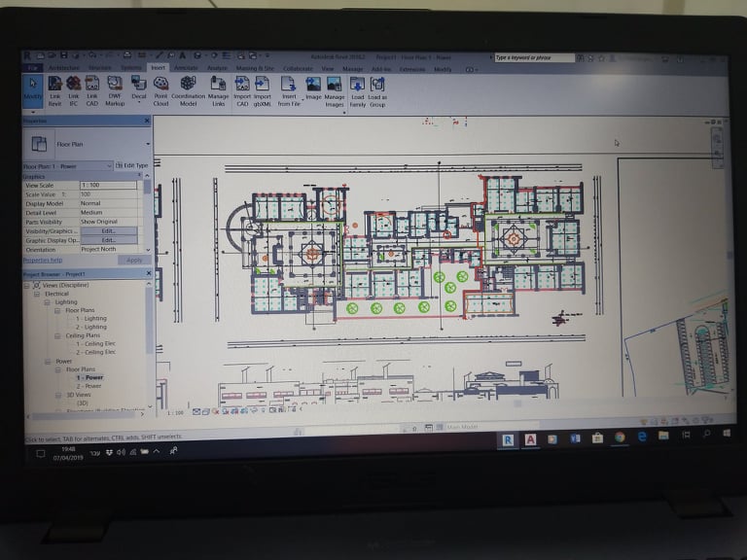The width and height of the screenshot is (747, 560).
Task: Open the File tab
Action: pos(32,68)
